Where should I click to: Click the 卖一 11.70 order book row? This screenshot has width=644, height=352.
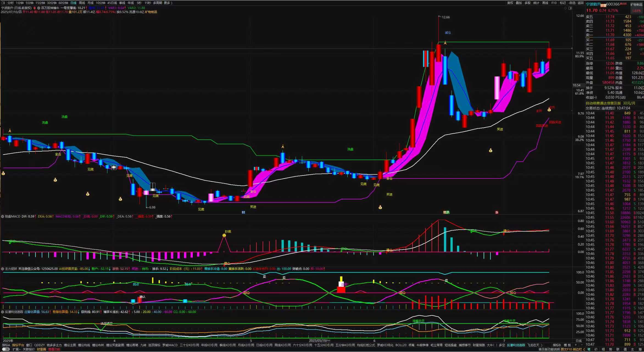point(614,35)
